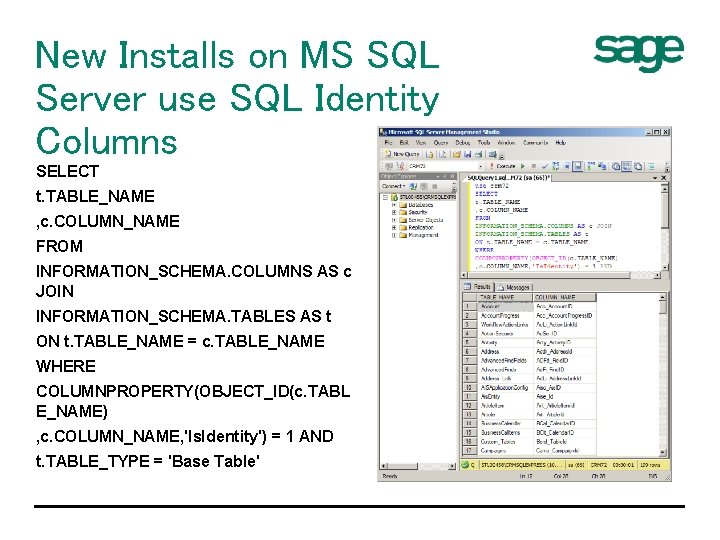Close the Object Explorer panel
Image resolution: width=720 pixels, height=540 pixels.
pyautogui.click(x=452, y=176)
